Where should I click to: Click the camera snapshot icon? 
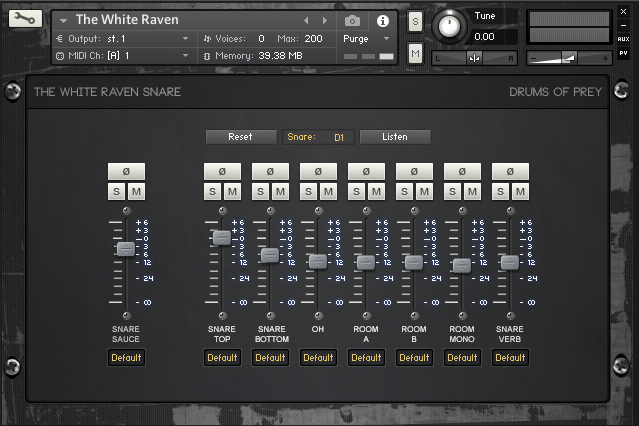[352, 20]
